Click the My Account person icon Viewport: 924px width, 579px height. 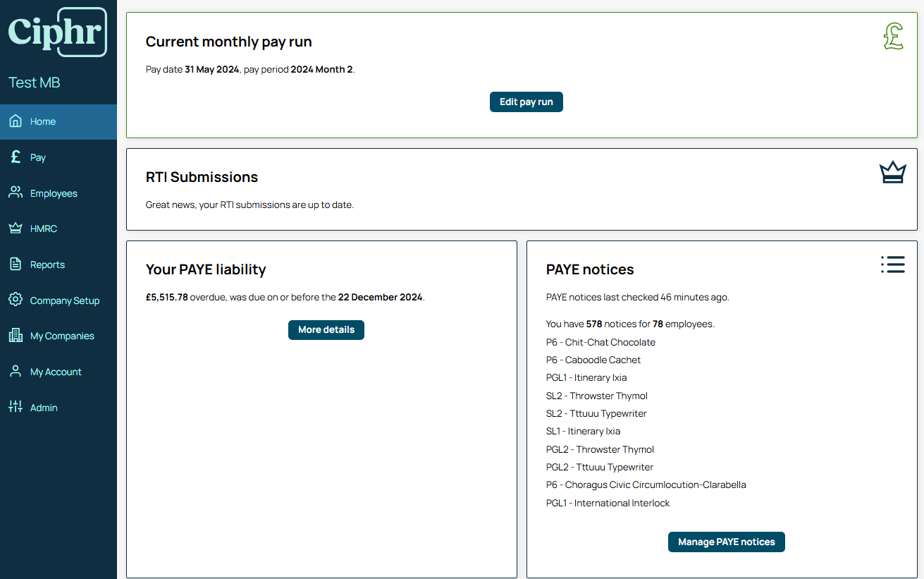click(x=16, y=372)
